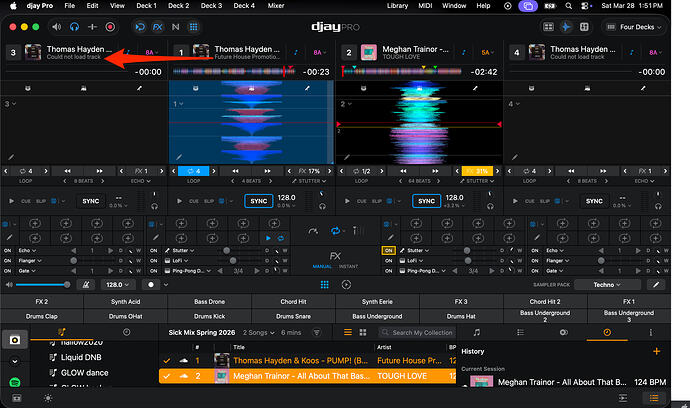Open the Four Decks layout dropdown
Viewport: 690px width, 408px height.
pos(634,27)
